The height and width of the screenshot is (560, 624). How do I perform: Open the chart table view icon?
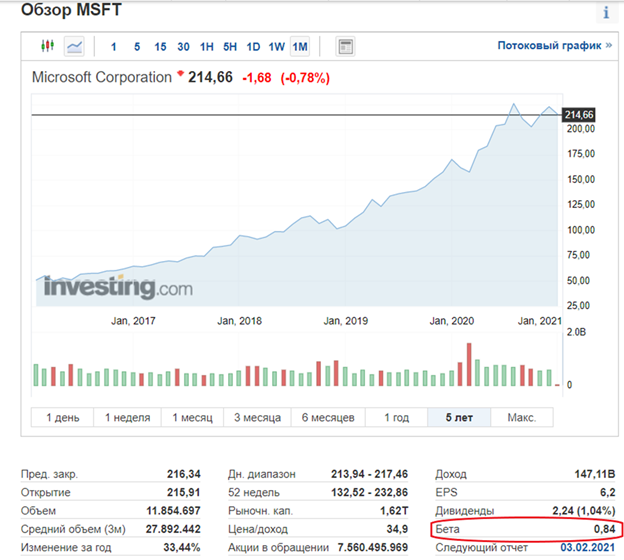(x=345, y=47)
